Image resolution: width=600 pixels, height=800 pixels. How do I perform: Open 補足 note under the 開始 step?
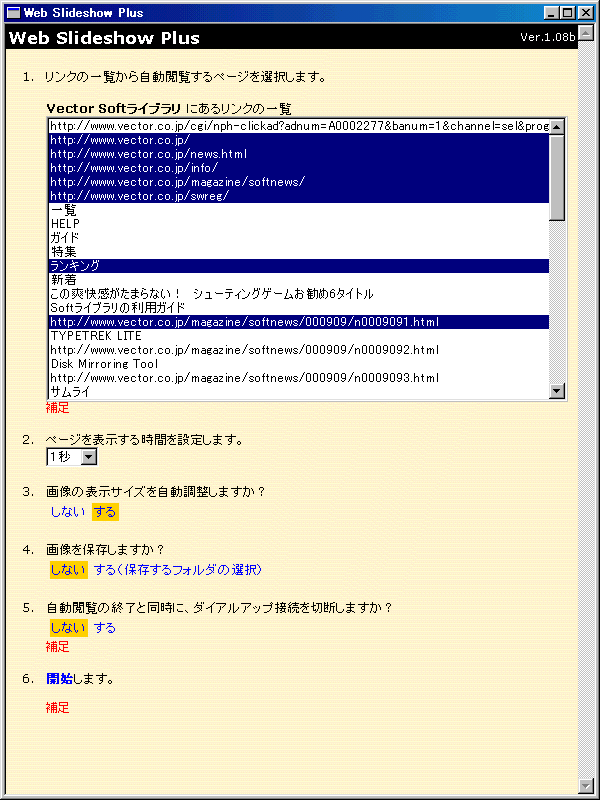pos(58,708)
